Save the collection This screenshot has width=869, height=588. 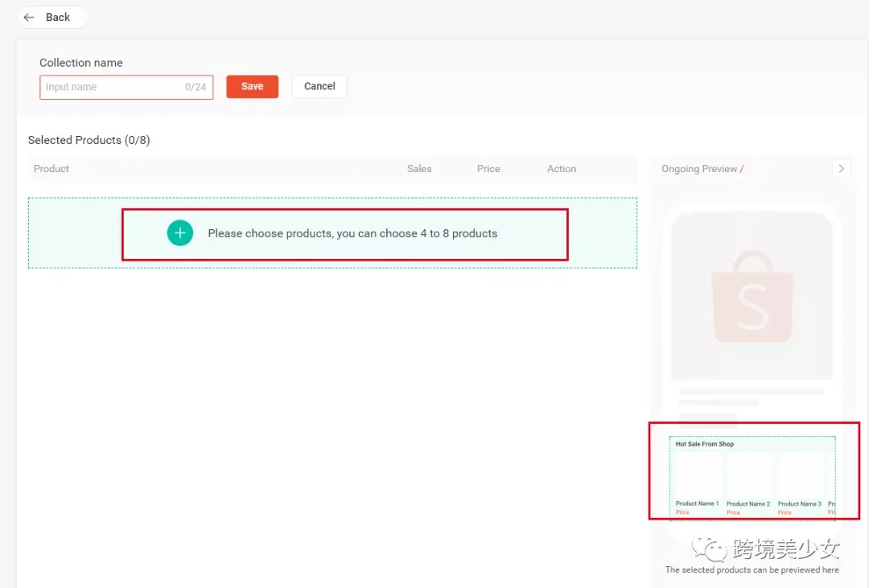pyautogui.click(x=252, y=86)
